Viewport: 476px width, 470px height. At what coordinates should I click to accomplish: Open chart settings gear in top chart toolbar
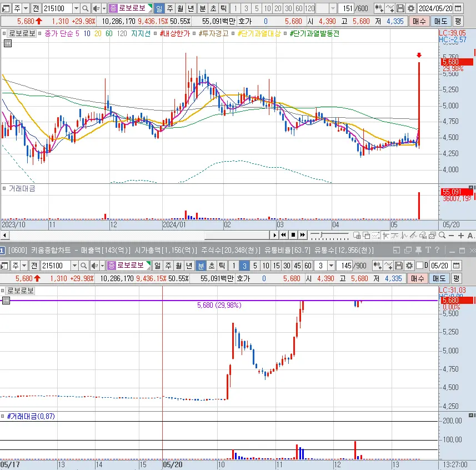coord(410,8)
